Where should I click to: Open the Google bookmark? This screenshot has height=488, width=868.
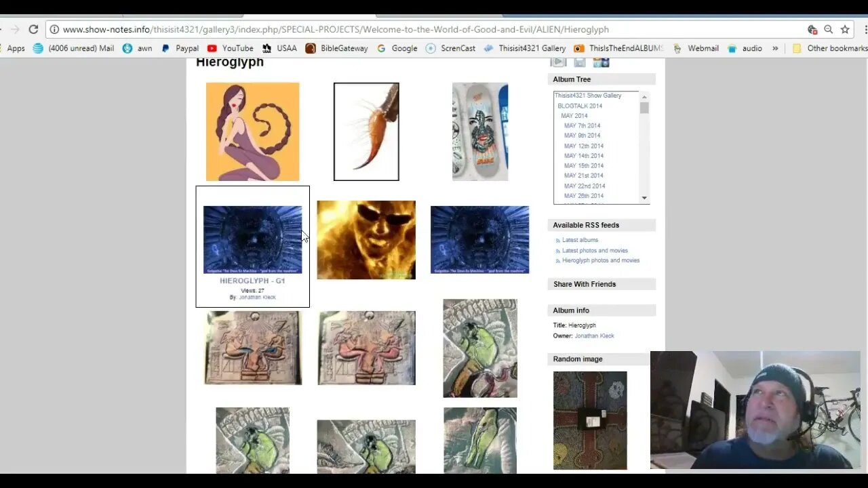(x=397, y=48)
